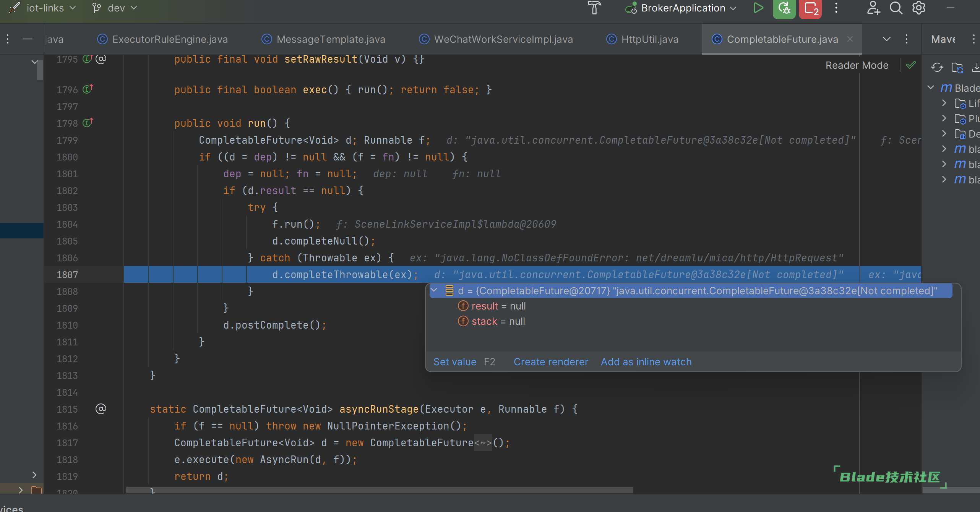This screenshot has height=512, width=980.
Task: Open the IDE settings gear icon
Action: [x=919, y=8]
